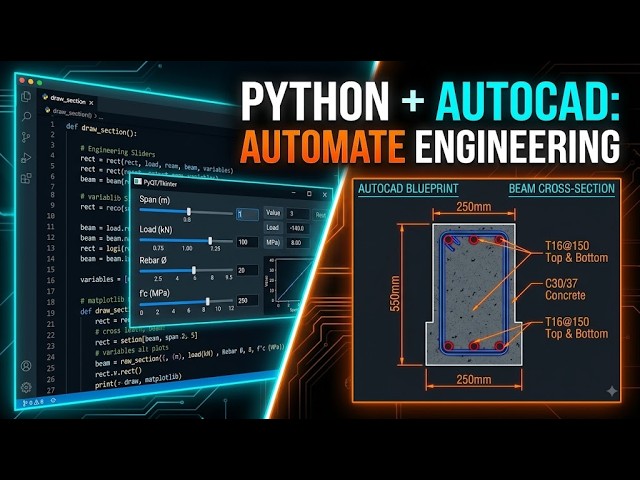Maximize the PyQT/Tkinter window
640x480 pixels.
coord(309,193)
